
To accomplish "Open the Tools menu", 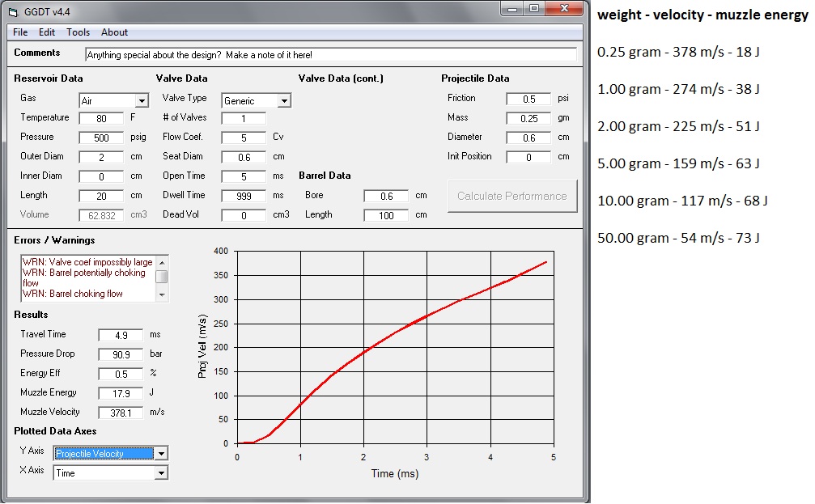I will (x=79, y=32).
